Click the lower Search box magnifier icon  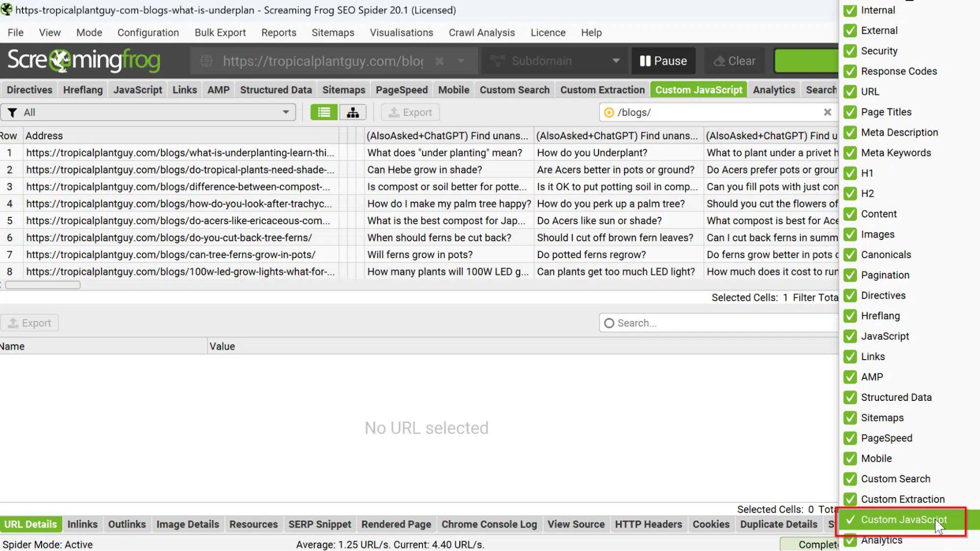tap(609, 323)
